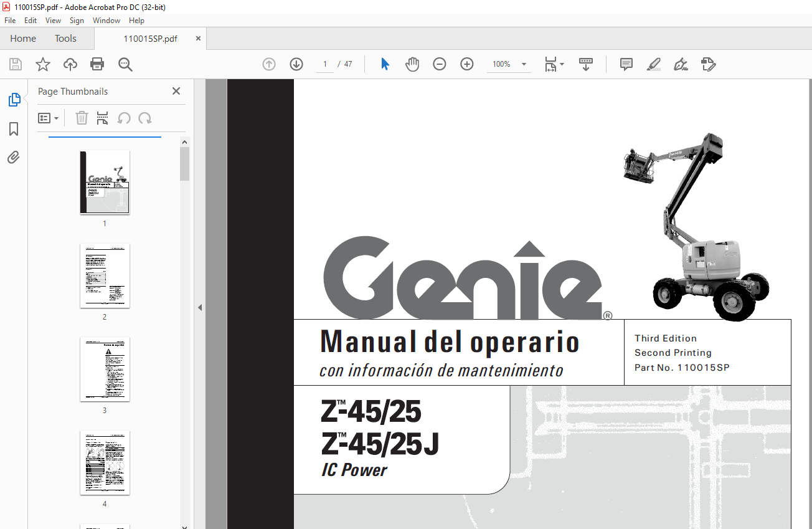This screenshot has width=812, height=529.
Task: Open the File menu
Action: 10,21
